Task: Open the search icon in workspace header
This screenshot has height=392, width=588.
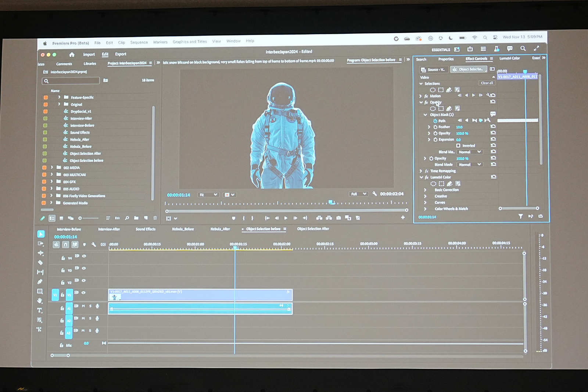Action: coord(523,48)
